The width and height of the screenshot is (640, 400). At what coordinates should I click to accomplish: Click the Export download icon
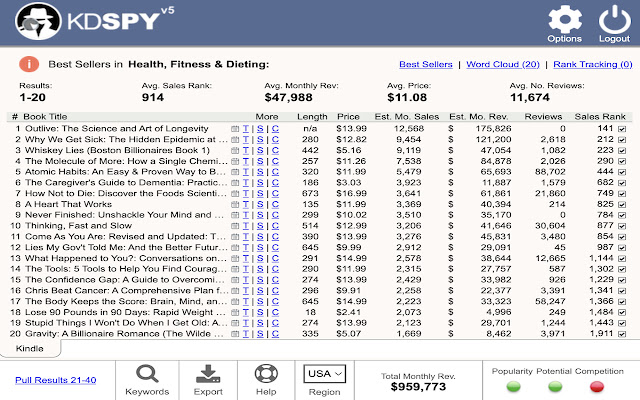(x=208, y=373)
